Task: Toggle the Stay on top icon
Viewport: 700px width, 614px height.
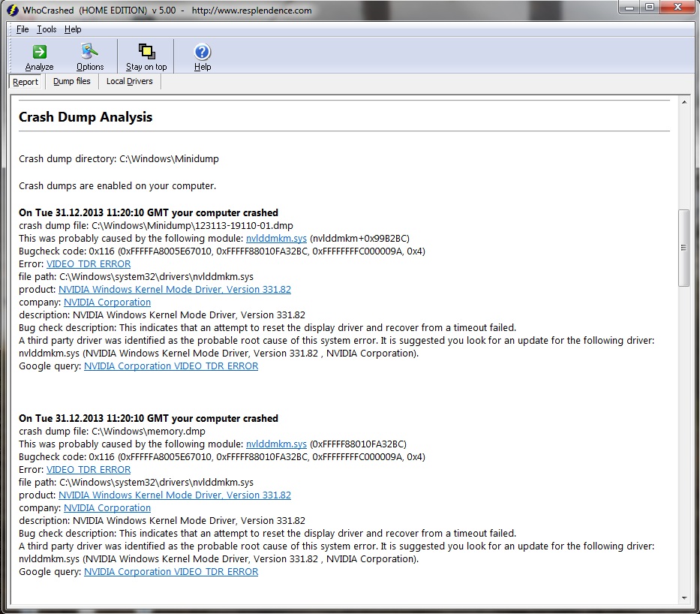Action: coord(146,51)
